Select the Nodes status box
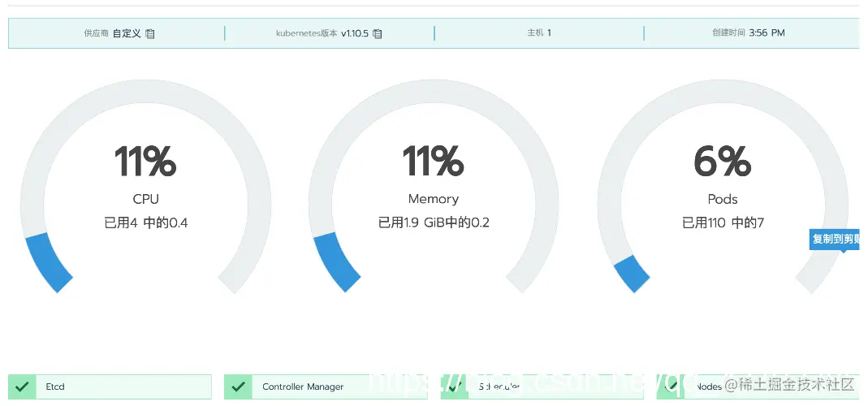This screenshot has height=406, width=868. click(x=758, y=387)
